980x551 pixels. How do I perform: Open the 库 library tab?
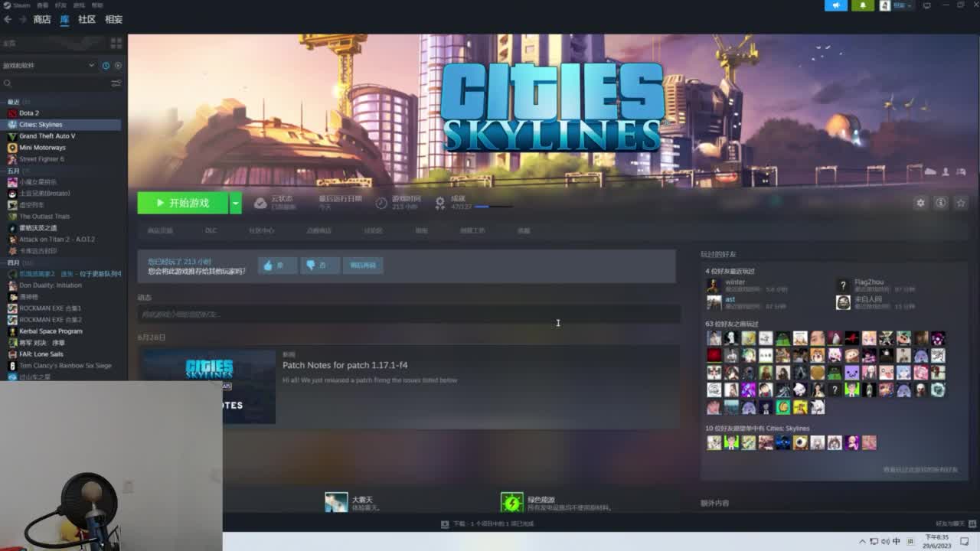coord(64,19)
